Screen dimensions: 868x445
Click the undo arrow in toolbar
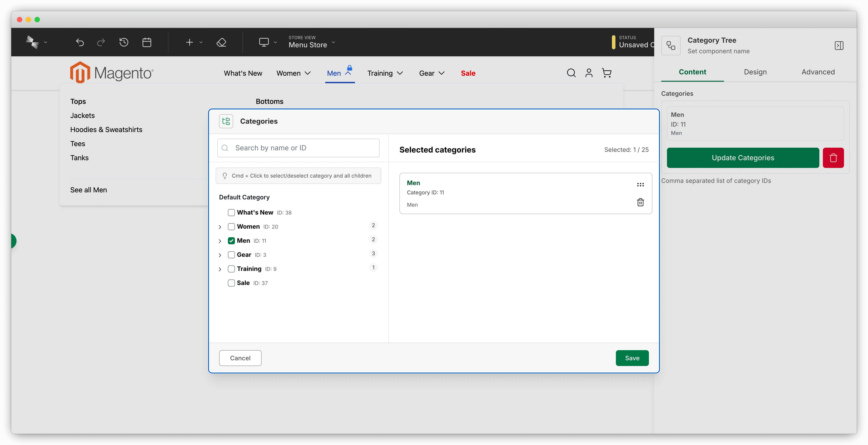point(80,42)
